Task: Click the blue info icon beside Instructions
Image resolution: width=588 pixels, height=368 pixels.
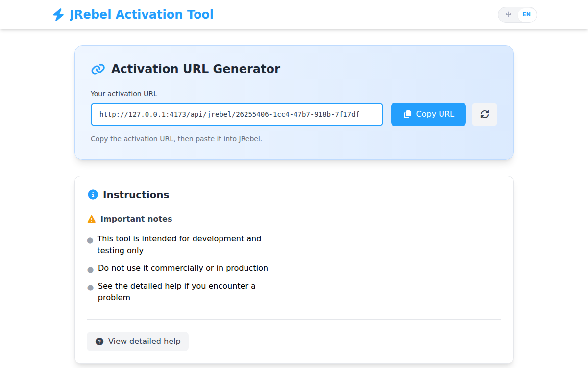Action: 93,195
